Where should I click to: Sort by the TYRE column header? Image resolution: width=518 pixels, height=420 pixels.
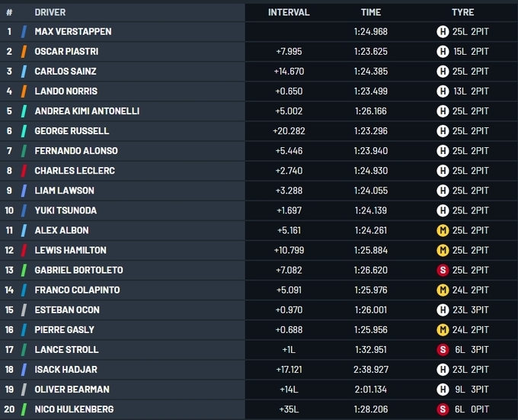click(462, 12)
